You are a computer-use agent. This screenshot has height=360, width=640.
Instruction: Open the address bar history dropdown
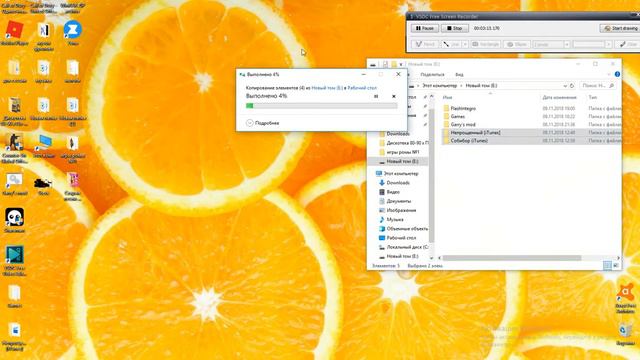click(565, 86)
